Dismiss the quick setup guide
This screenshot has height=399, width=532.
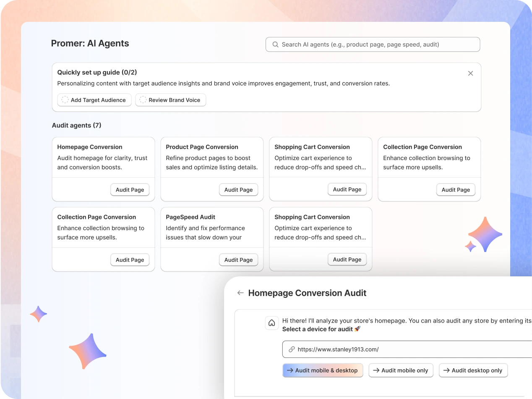pyautogui.click(x=470, y=73)
